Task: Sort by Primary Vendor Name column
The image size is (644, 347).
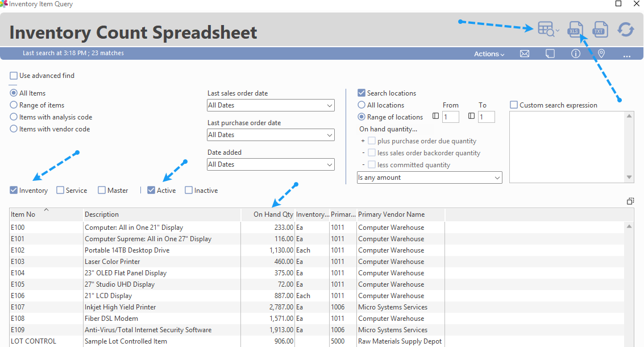Action: (401, 214)
